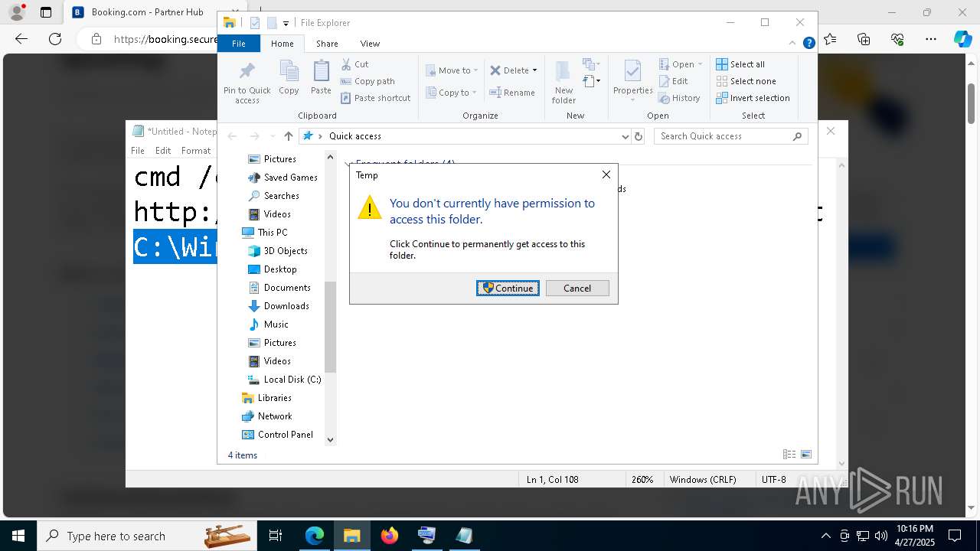This screenshot has width=980, height=551.
Task: Switch to large icons view icon
Action: [806, 455]
